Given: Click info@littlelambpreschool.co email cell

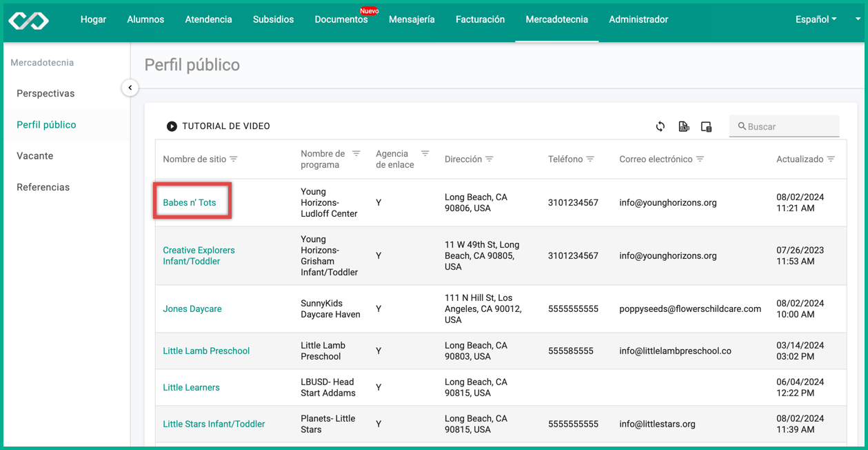Looking at the screenshot, I should click(675, 351).
